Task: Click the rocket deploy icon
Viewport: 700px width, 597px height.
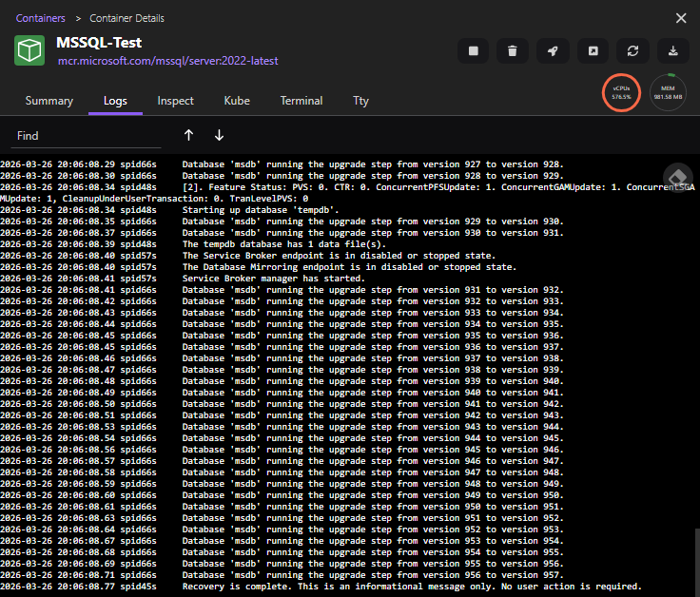Action: tap(553, 51)
